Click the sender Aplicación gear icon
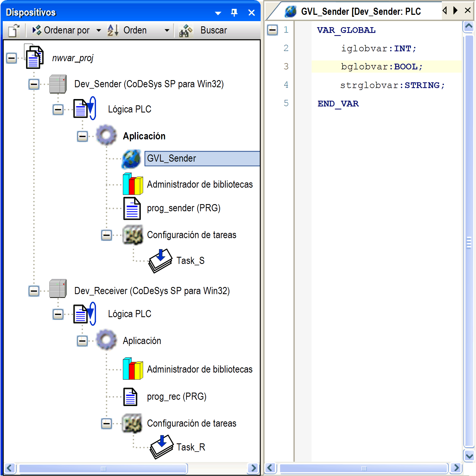This screenshot has width=476, height=476. click(x=106, y=135)
